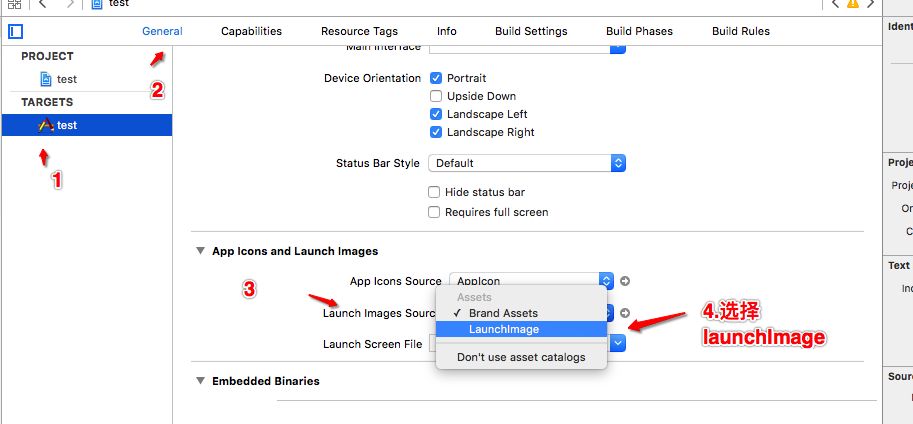The width and height of the screenshot is (913, 424).
Task: Uncheck the Portrait orientation checkbox
Action: tap(436, 78)
